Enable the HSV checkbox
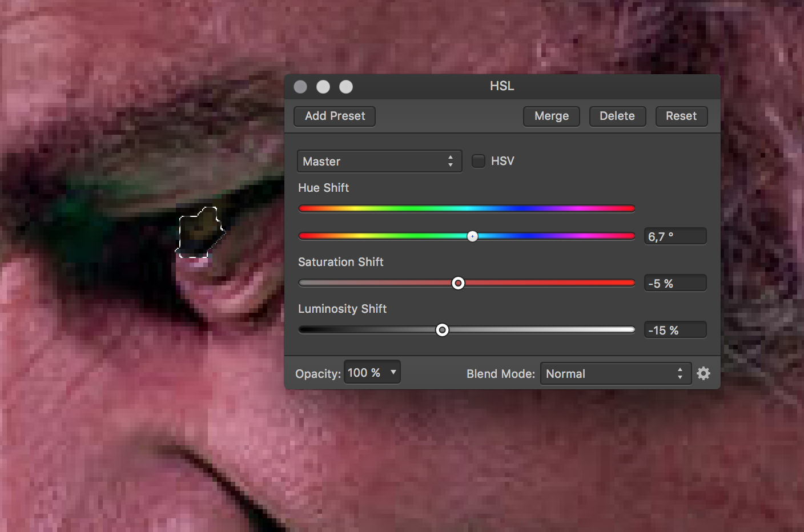Viewport: 804px width, 532px height. click(x=479, y=161)
